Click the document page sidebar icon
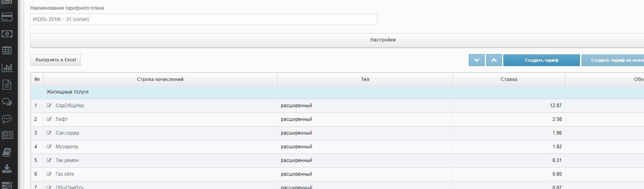Viewport: 644px width, 189px height. [x=7, y=85]
